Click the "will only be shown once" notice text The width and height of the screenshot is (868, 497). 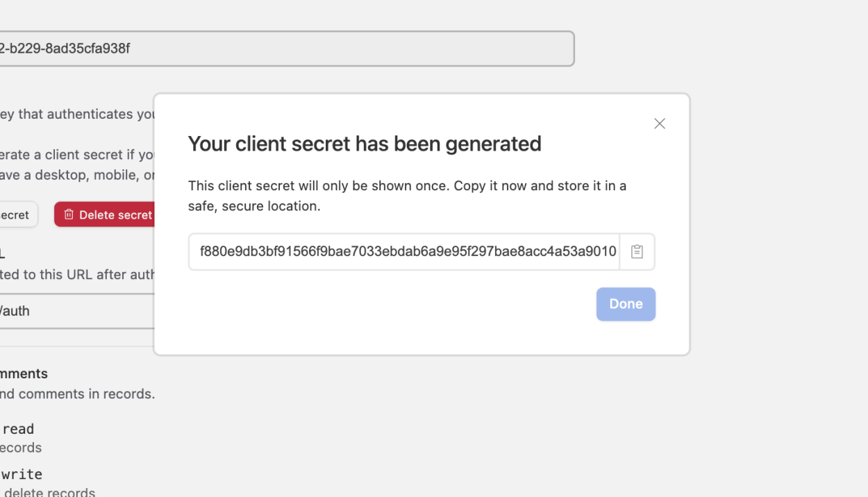(407, 186)
